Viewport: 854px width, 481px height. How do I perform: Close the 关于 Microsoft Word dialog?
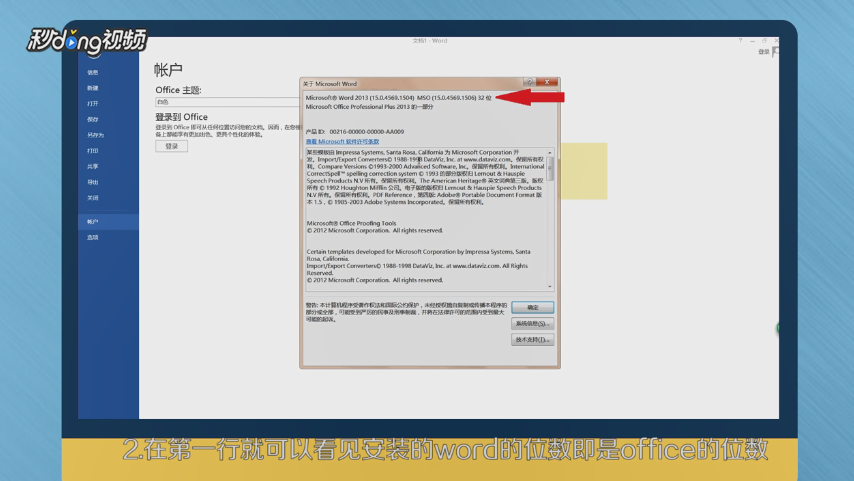point(547,82)
